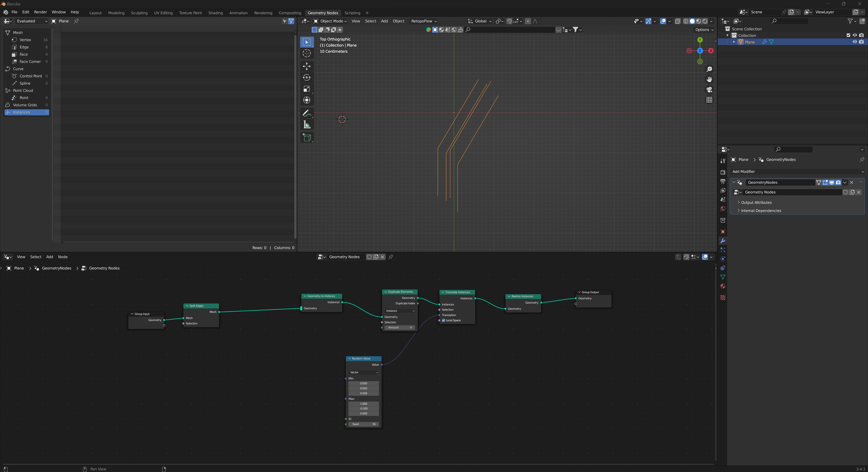Viewport: 868px width, 472px height.
Task: Toggle spreadsheet row filter funnel
Action: pyautogui.click(x=291, y=21)
